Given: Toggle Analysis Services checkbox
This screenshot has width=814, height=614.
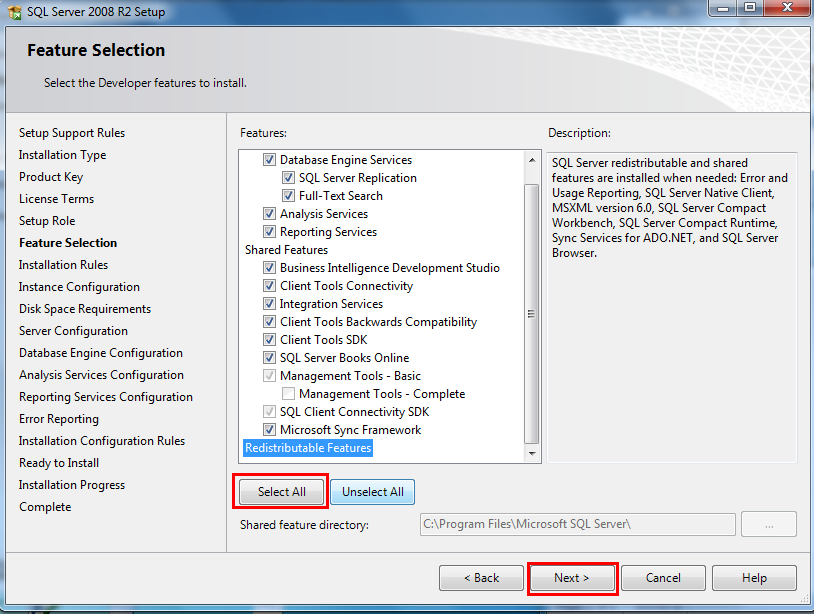Looking at the screenshot, I should point(269,214).
